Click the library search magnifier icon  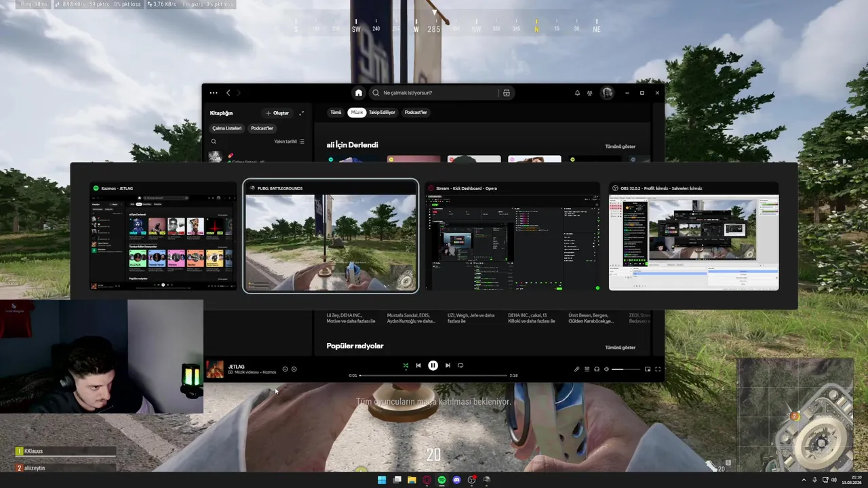pyautogui.click(x=214, y=142)
